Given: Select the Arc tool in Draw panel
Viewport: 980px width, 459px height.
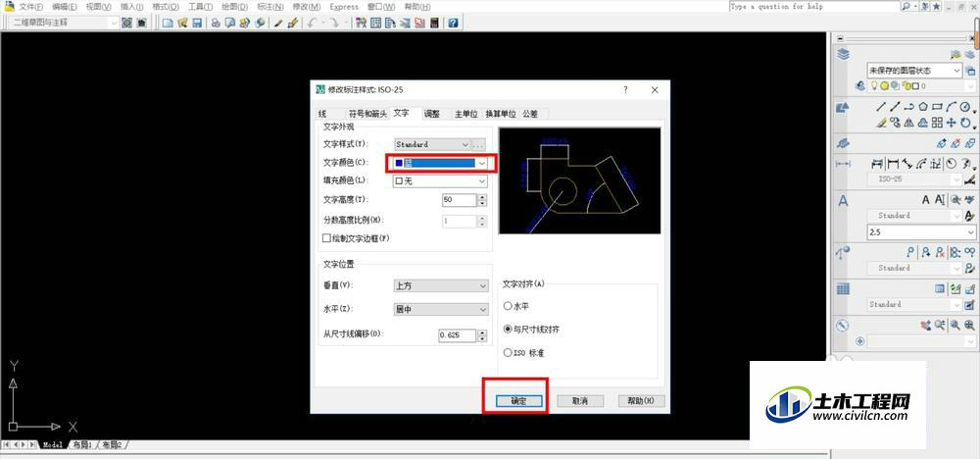Looking at the screenshot, I should [951, 107].
